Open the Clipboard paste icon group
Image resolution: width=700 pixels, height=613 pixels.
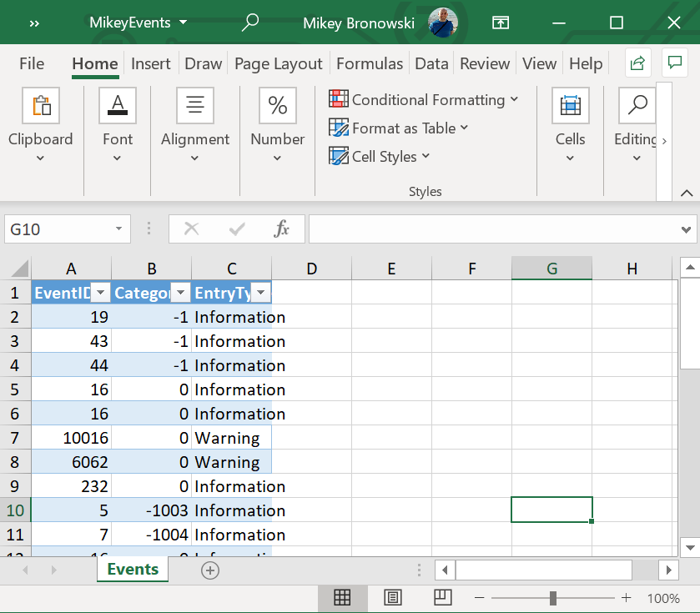coord(40,107)
